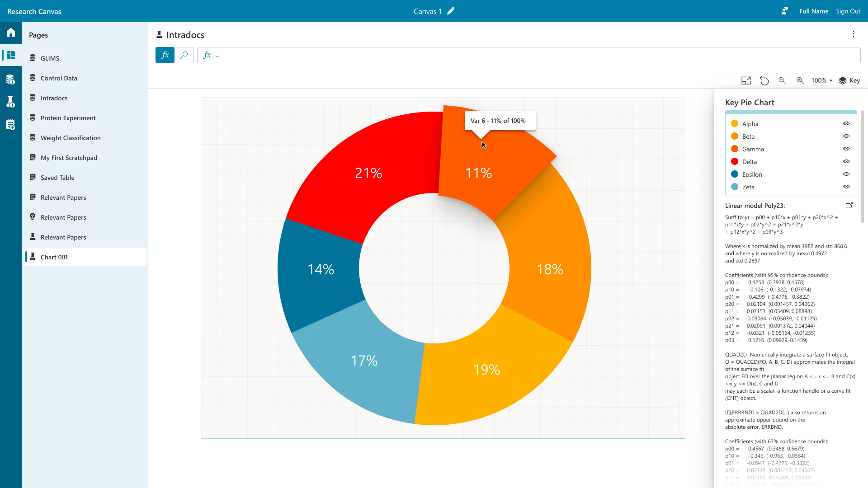Click the zoom out magnifier icon

click(x=782, y=81)
